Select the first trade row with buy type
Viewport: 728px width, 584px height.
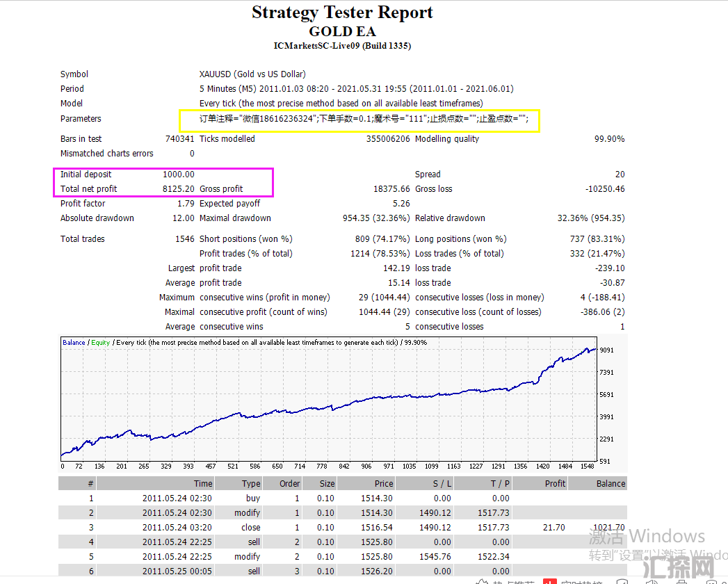click(253, 498)
